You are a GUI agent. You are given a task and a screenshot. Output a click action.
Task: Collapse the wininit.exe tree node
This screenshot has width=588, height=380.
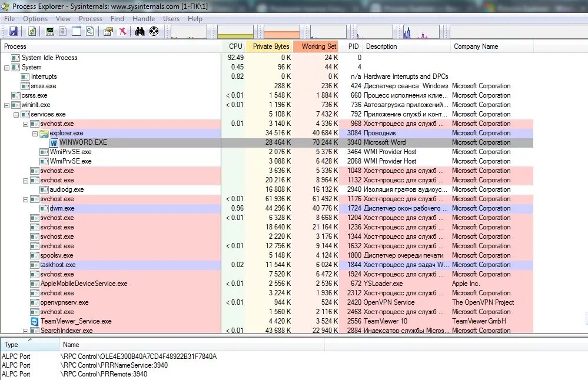tap(6, 105)
